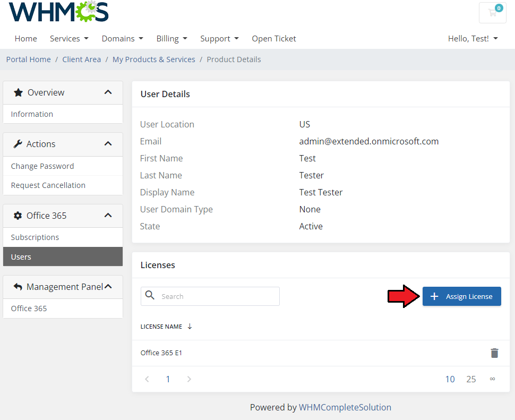515x420 pixels.
Task: Open the shopping cart icon
Action: tap(492, 13)
